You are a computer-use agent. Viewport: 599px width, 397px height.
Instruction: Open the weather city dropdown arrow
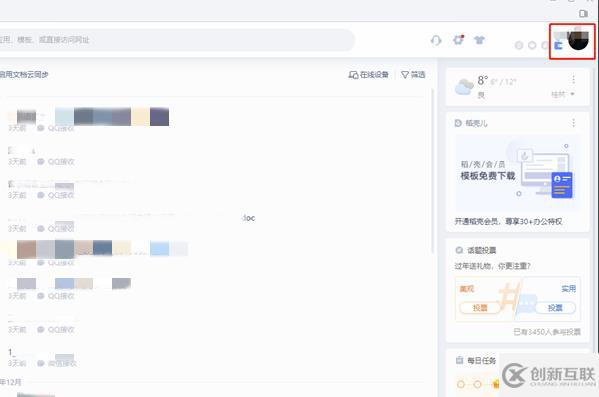pyautogui.click(x=572, y=94)
